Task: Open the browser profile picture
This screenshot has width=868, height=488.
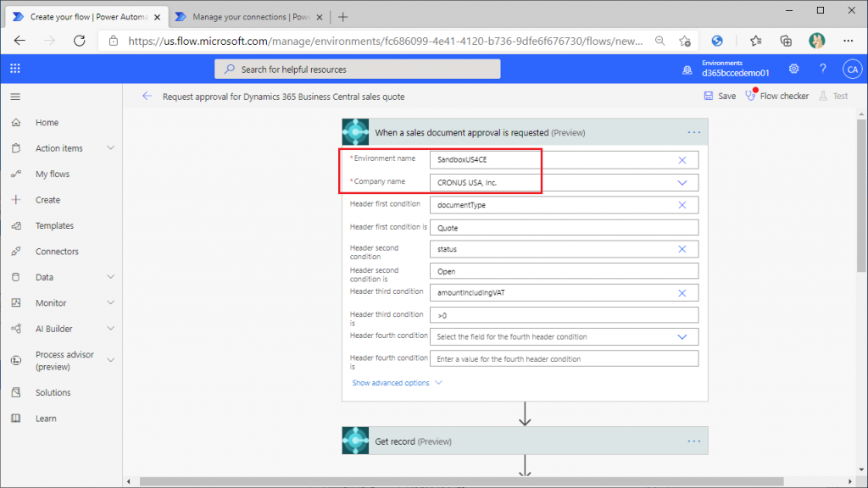Action: pyautogui.click(x=816, y=41)
